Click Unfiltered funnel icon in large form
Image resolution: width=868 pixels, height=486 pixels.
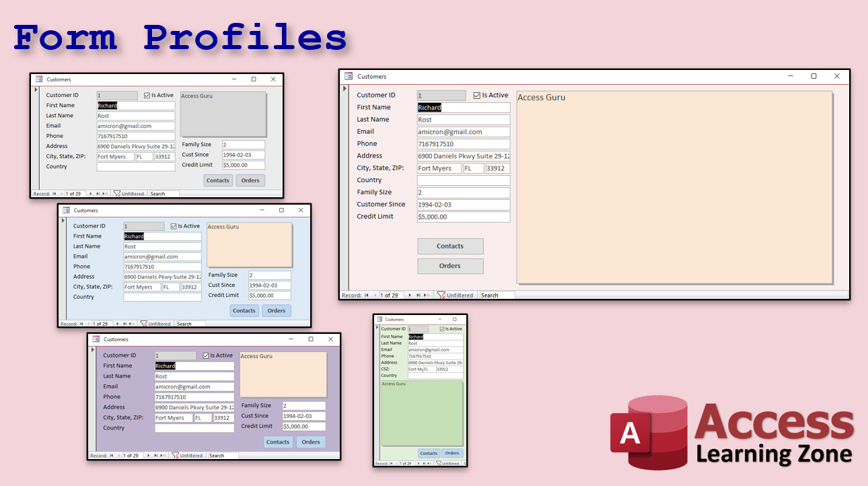click(441, 295)
